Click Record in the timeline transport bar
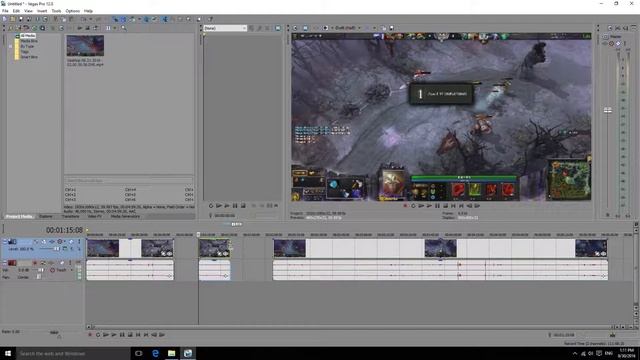640x360 pixels. point(90,335)
